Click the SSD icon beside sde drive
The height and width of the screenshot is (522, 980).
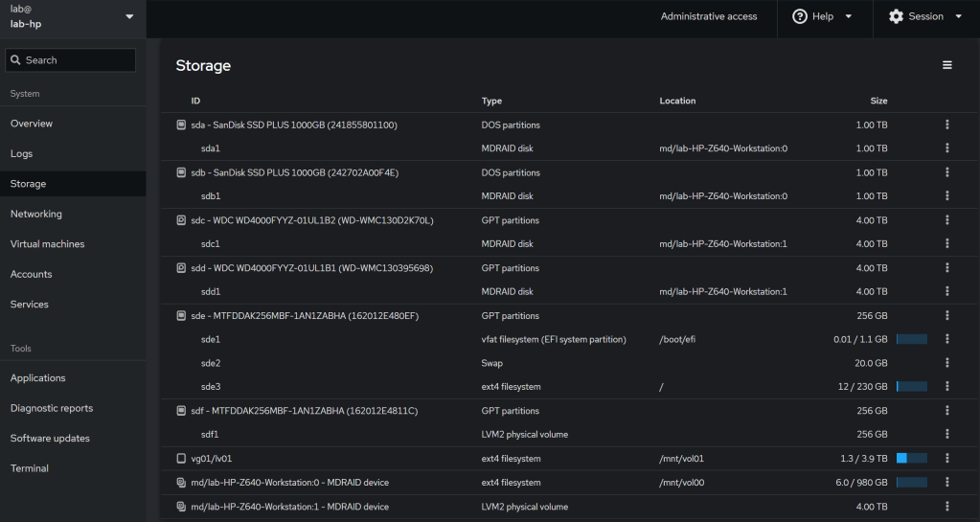point(181,316)
